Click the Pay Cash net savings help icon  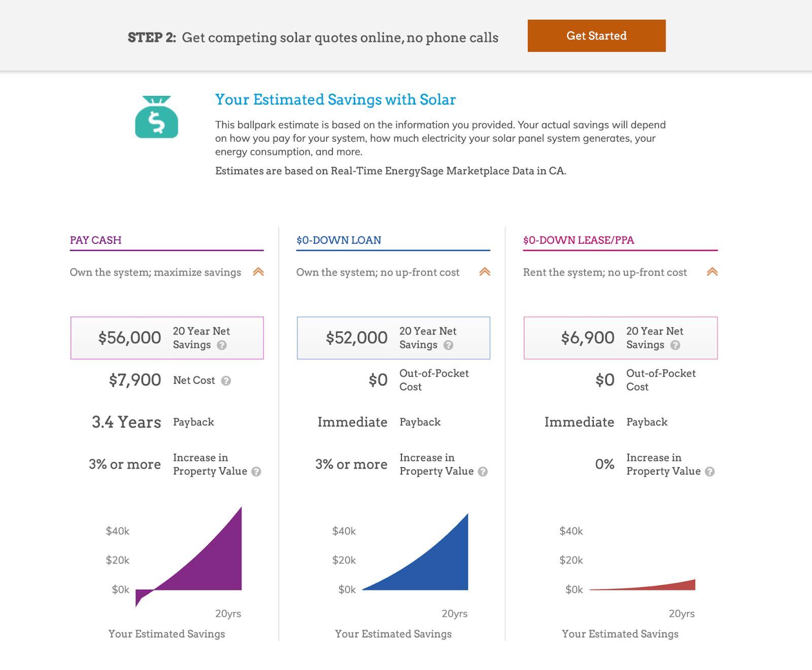(222, 345)
